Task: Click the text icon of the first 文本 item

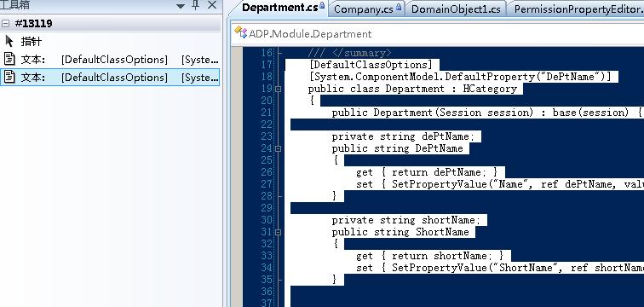Action: click(x=9, y=59)
